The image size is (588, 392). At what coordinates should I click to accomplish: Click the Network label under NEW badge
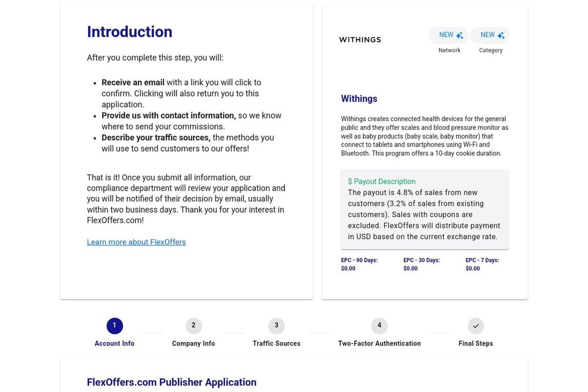point(449,50)
